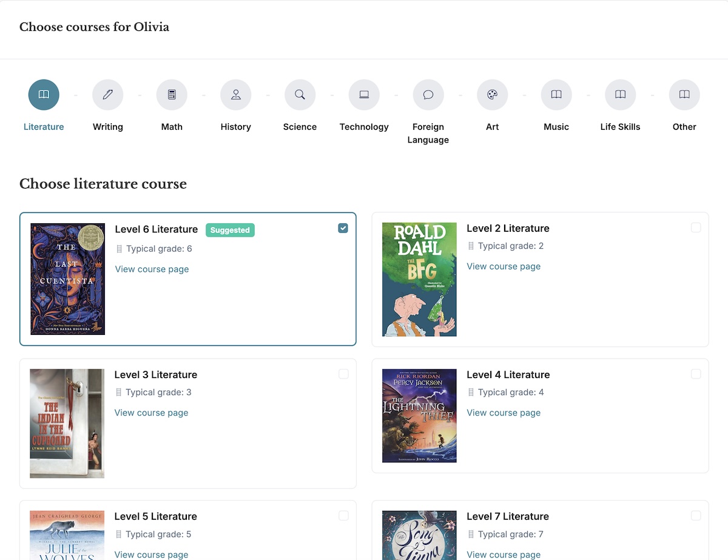Switch to the History tab label

coord(236,127)
